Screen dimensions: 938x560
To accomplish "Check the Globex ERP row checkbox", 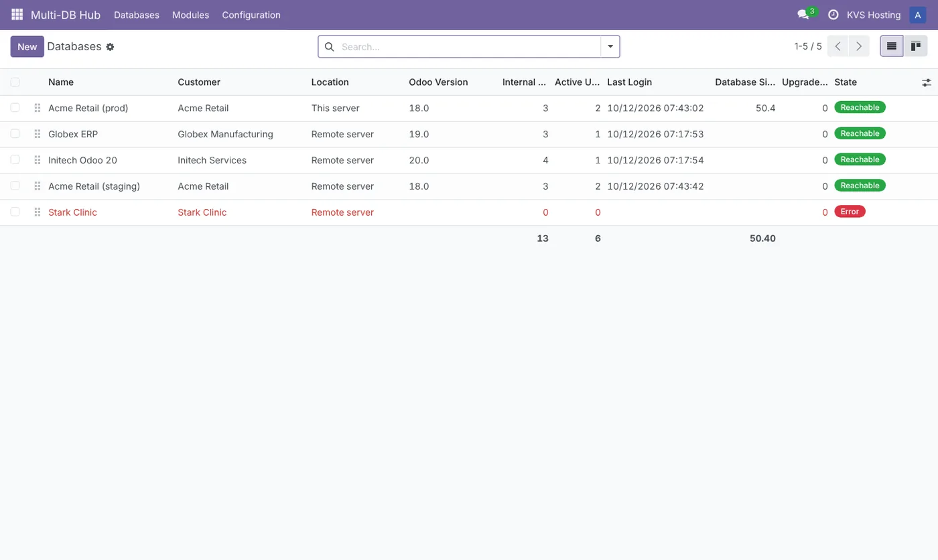I will coord(15,134).
